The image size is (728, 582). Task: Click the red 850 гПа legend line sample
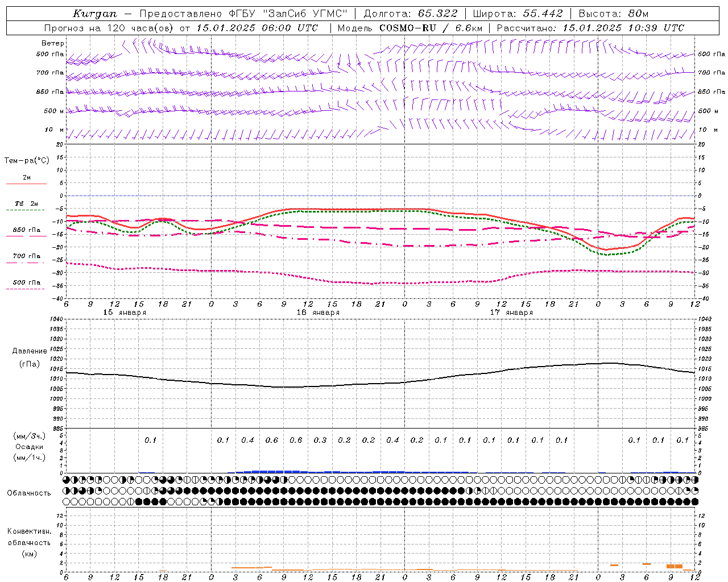click(x=26, y=236)
